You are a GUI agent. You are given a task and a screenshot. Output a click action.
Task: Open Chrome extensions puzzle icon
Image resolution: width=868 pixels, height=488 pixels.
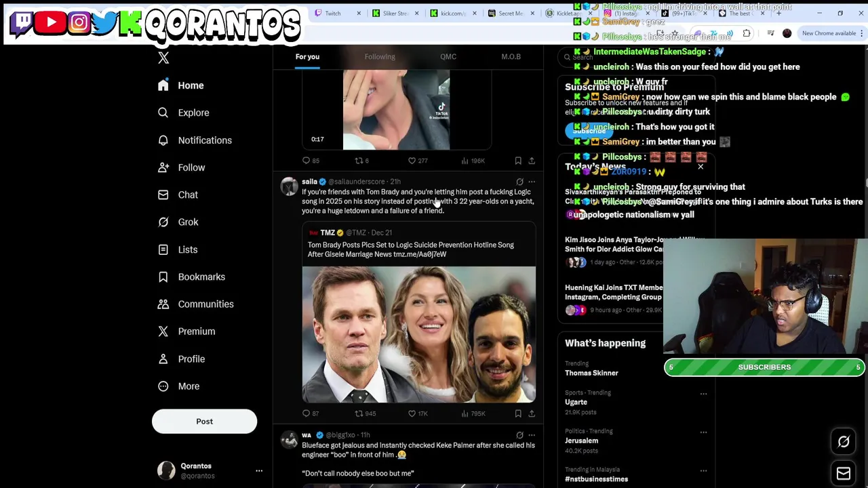pyautogui.click(x=747, y=33)
